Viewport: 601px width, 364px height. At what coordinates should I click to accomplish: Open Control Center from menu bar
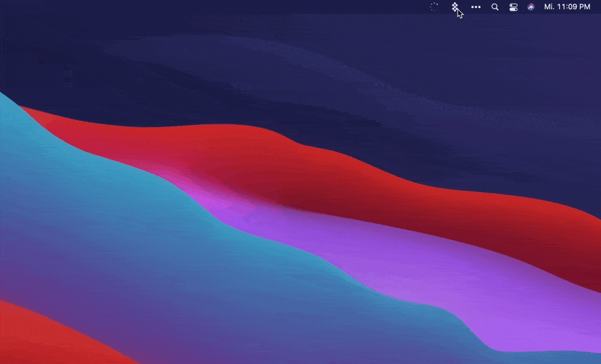[x=513, y=7]
